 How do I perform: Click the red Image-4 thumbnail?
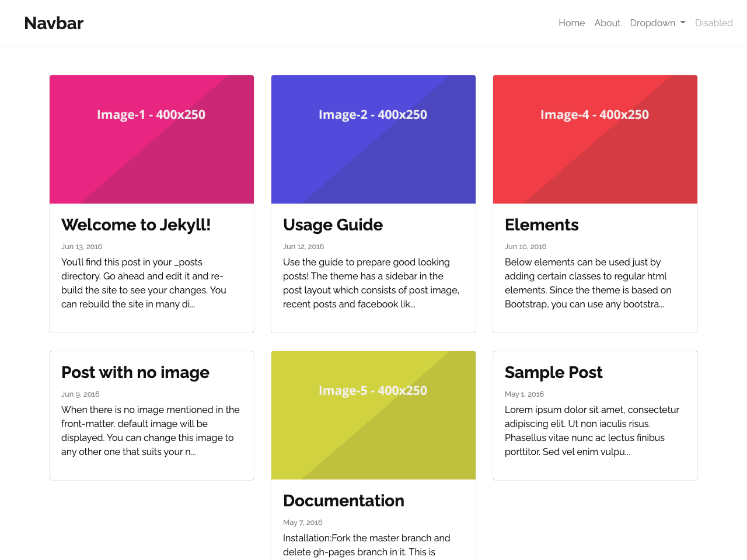click(x=595, y=139)
